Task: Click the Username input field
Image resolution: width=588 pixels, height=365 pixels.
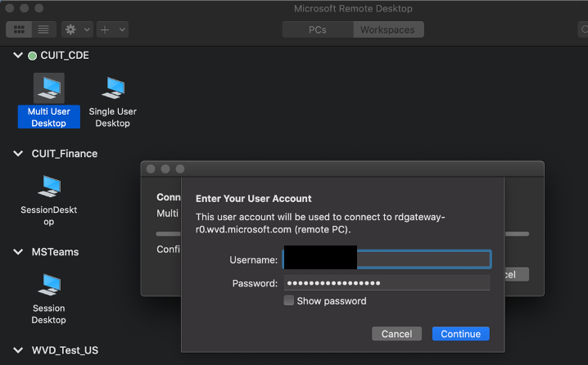Action: pos(387,259)
